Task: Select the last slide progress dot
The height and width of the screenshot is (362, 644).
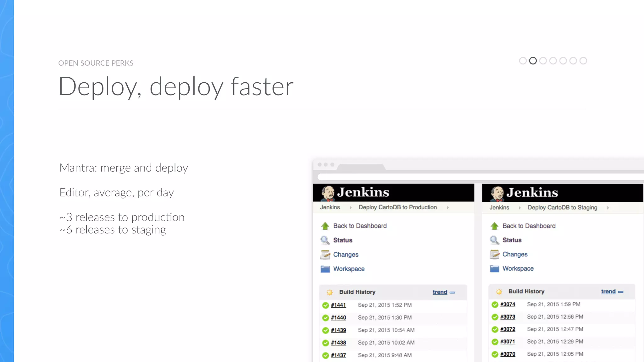Action: click(x=583, y=61)
